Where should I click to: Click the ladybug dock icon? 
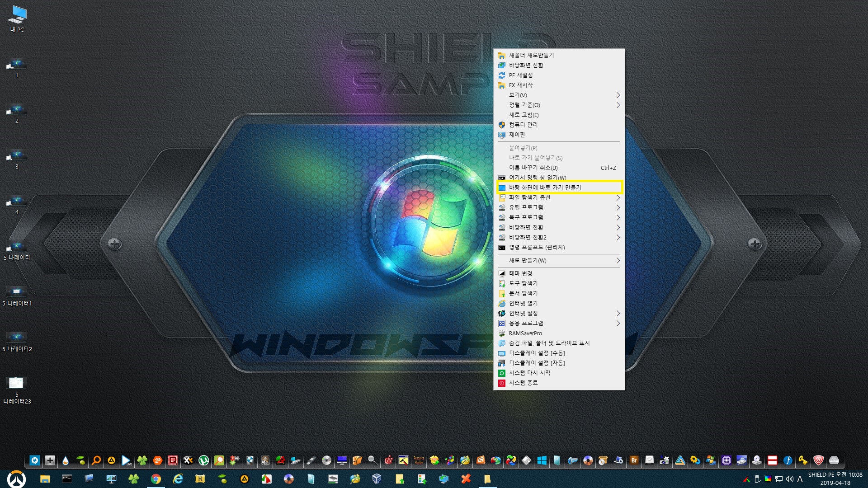coord(280,460)
